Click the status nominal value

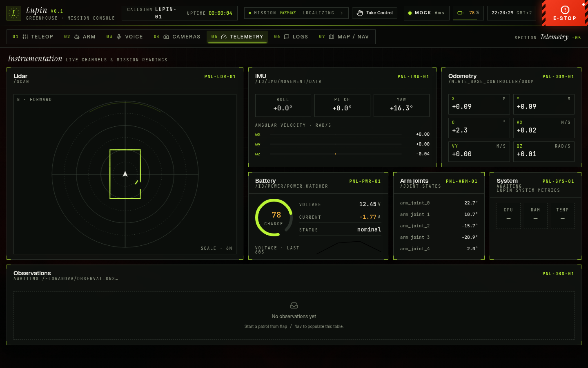click(x=369, y=229)
